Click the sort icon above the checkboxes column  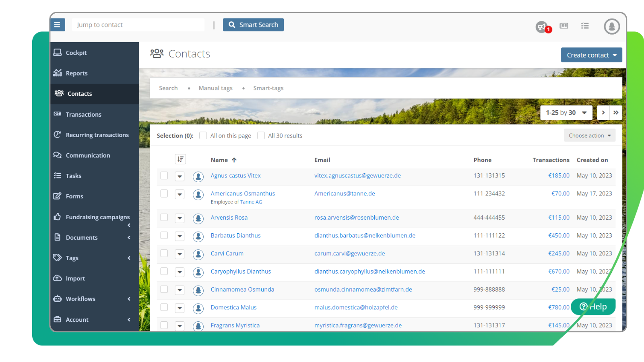click(180, 159)
